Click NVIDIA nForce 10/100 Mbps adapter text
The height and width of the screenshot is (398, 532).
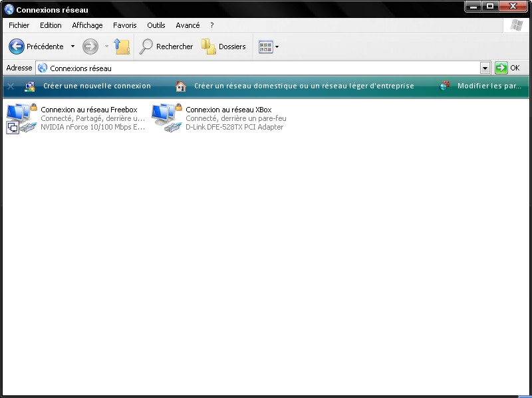point(92,127)
